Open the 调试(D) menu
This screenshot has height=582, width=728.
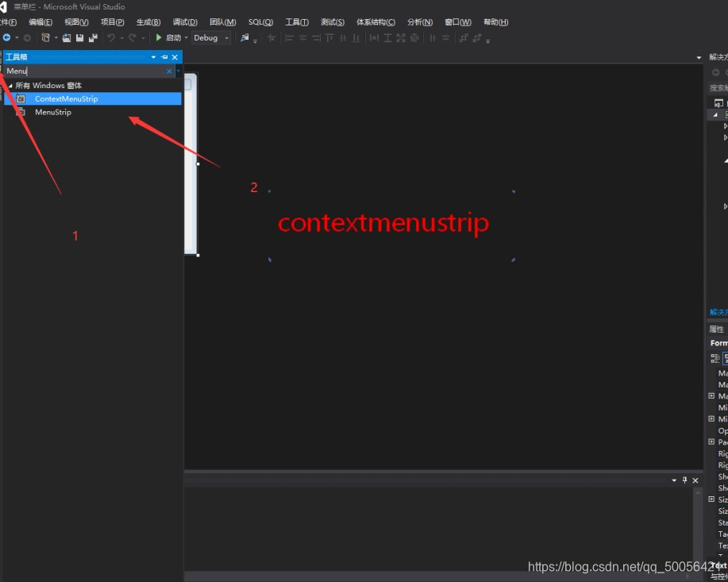185,21
